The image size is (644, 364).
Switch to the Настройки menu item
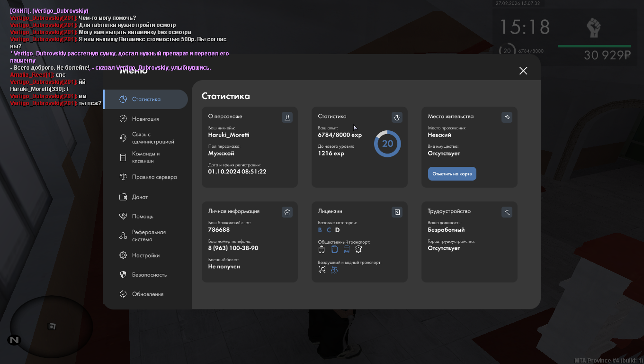point(145,255)
